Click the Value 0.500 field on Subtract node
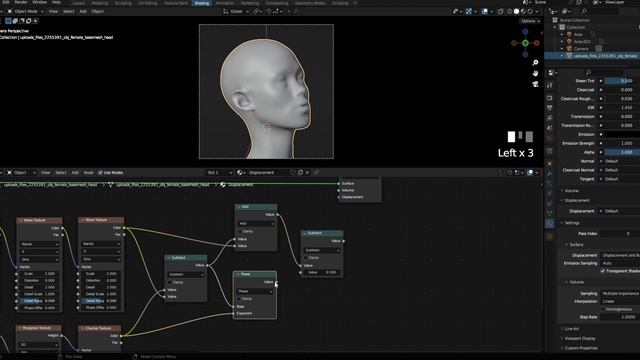Image resolution: width=640 pixels, height=360 pixels. [x=322, y=272]
